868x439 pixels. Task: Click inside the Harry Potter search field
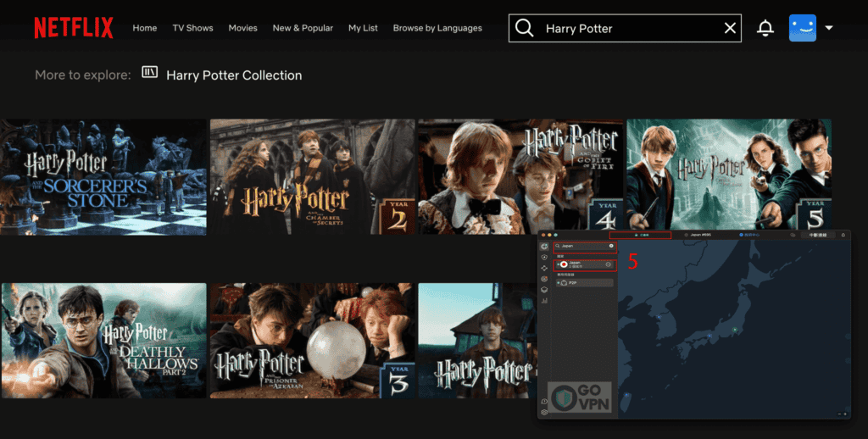tap(625, 28)
